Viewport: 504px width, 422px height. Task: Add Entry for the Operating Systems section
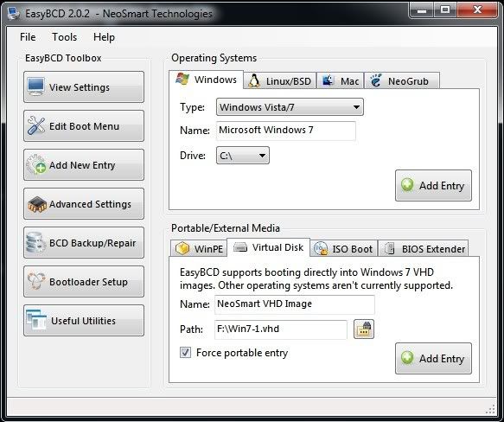433,186
